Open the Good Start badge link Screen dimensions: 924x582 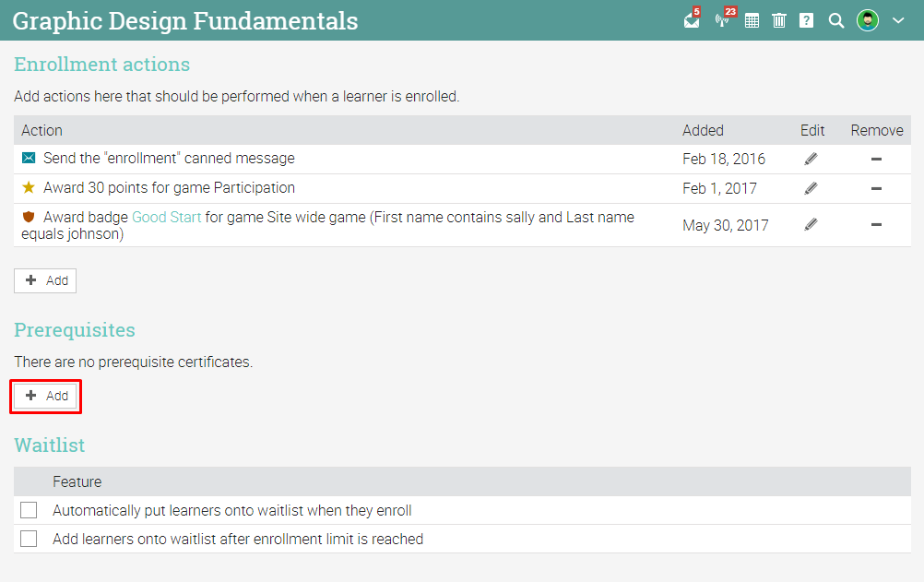click(167, 218)
